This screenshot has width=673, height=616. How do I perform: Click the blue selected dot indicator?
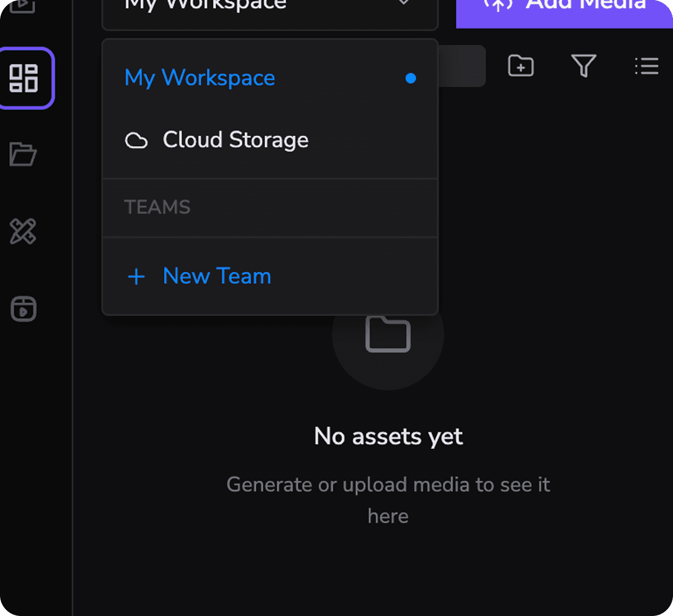tap(411, 78)
